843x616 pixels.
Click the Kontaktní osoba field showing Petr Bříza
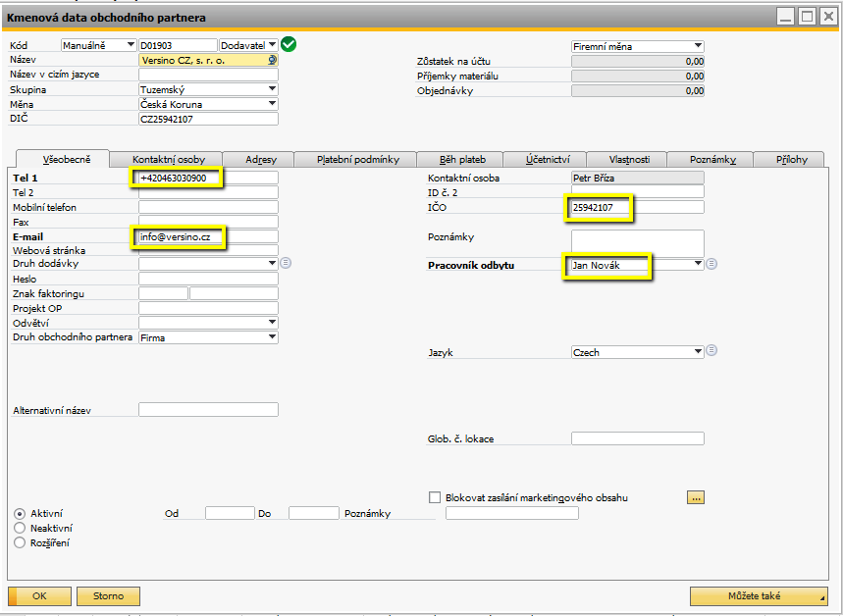638,178
